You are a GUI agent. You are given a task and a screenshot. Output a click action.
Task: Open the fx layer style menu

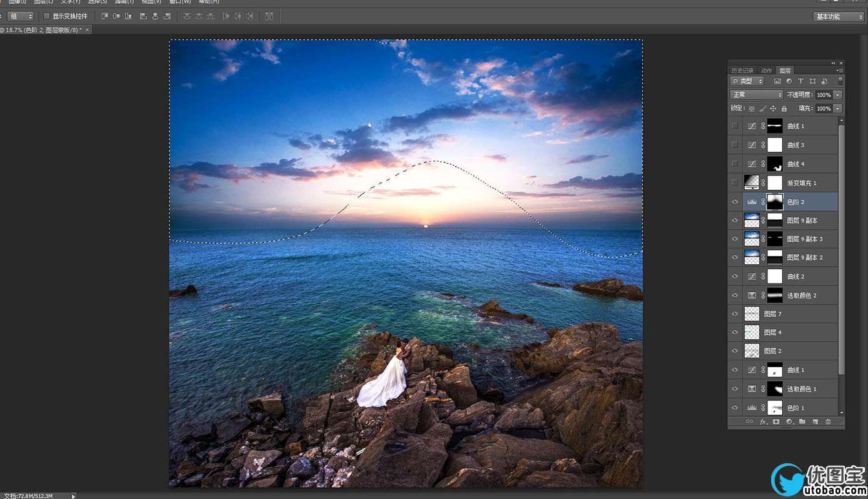(x=763, y=422)
